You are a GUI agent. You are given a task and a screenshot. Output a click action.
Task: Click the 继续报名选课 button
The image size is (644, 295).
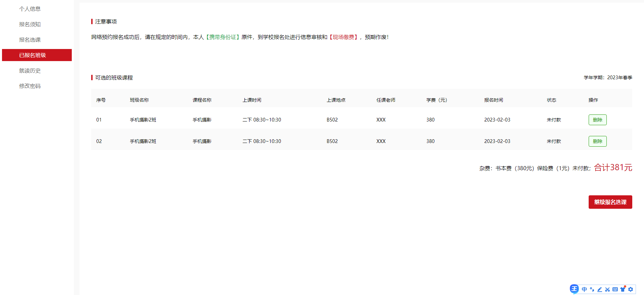tap(610, 202)
